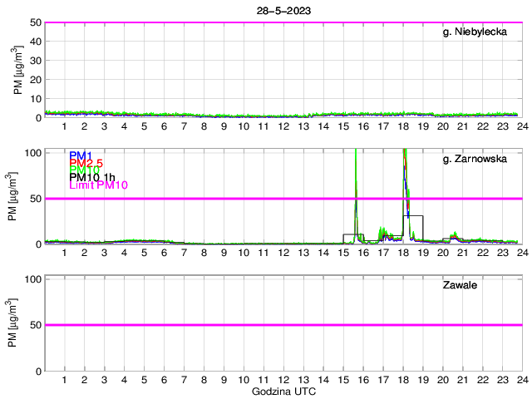This screenshot has width=532, height=399.
Task: Click the red PM2.5 legend entry
Action: [86, 163]
